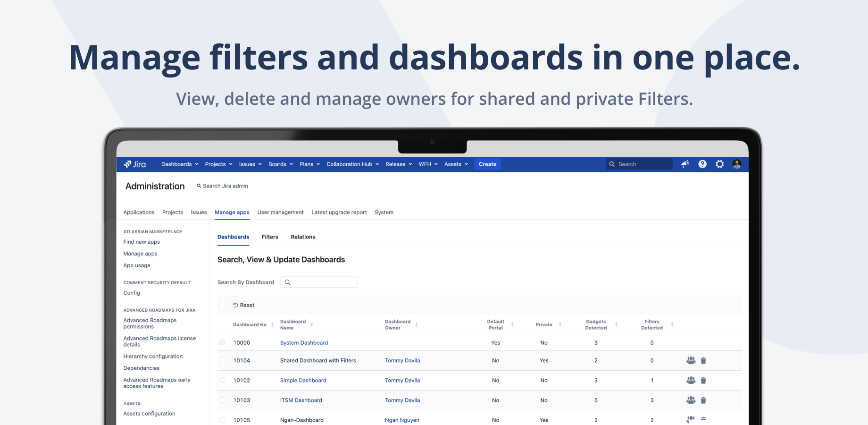Viewport: 868px width, 425px height.
Task: Toggle the select-all checkbox beside Reset
Action: click(222, 305)
